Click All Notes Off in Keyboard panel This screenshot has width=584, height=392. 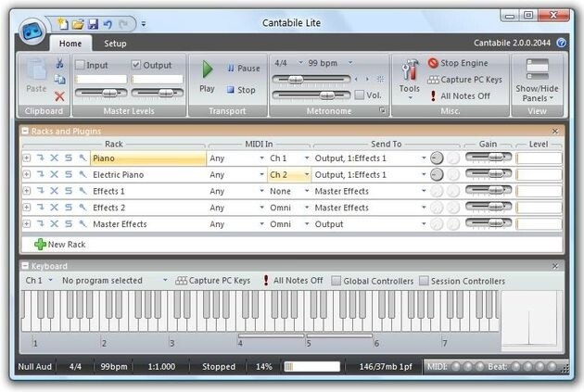(293, 280)
